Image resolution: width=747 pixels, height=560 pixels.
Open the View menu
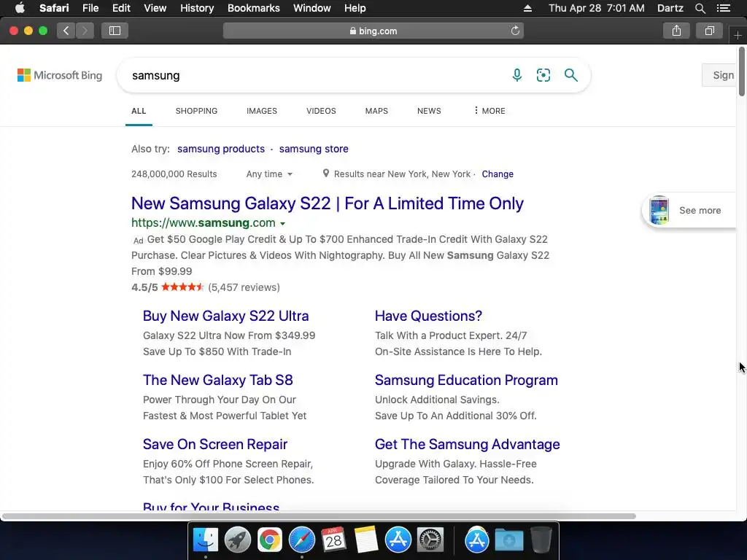pyautogui.click(x=155, y=8)
